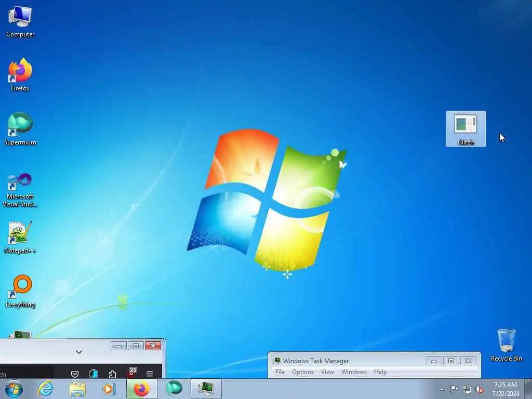Open the Firefox Extensions puzzle icon

click(112, 374)
